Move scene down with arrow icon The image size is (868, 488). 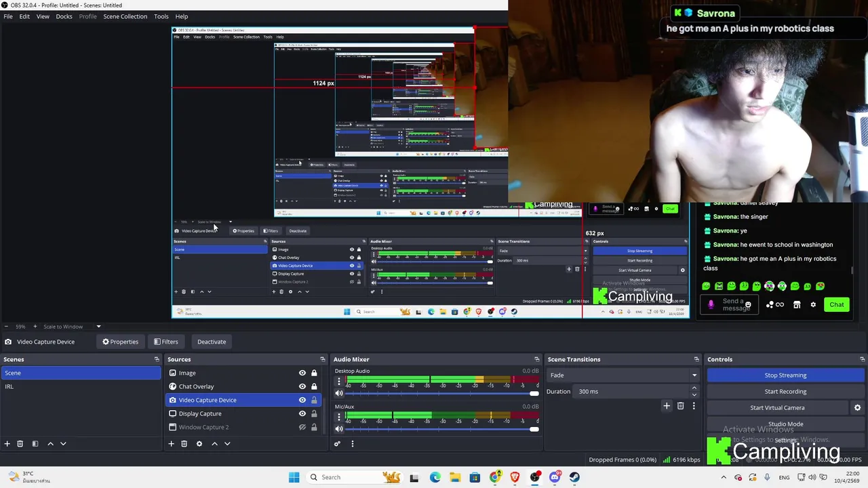[63, 444]
